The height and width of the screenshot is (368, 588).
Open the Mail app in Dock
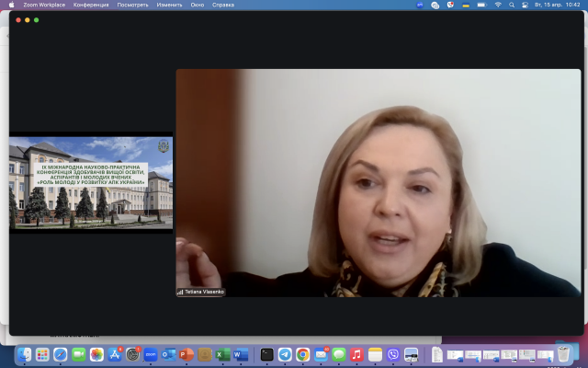(321, 354)
